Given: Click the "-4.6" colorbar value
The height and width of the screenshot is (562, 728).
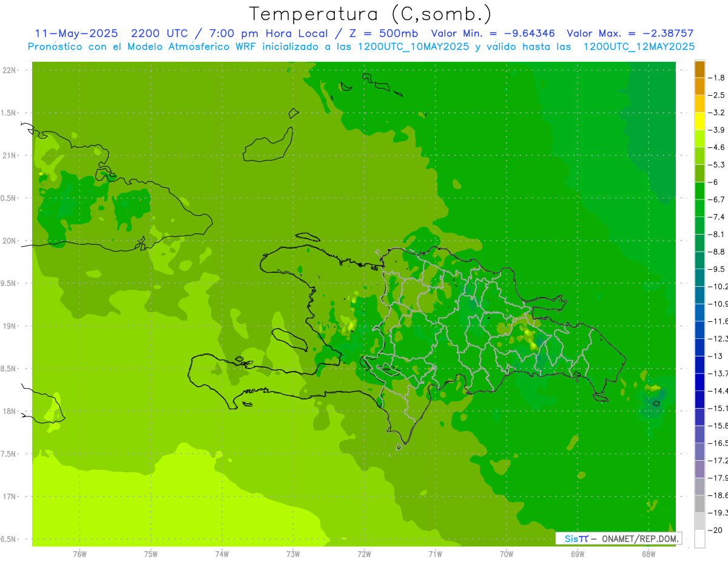Looking at the screenshot, I should coord(717,147).
